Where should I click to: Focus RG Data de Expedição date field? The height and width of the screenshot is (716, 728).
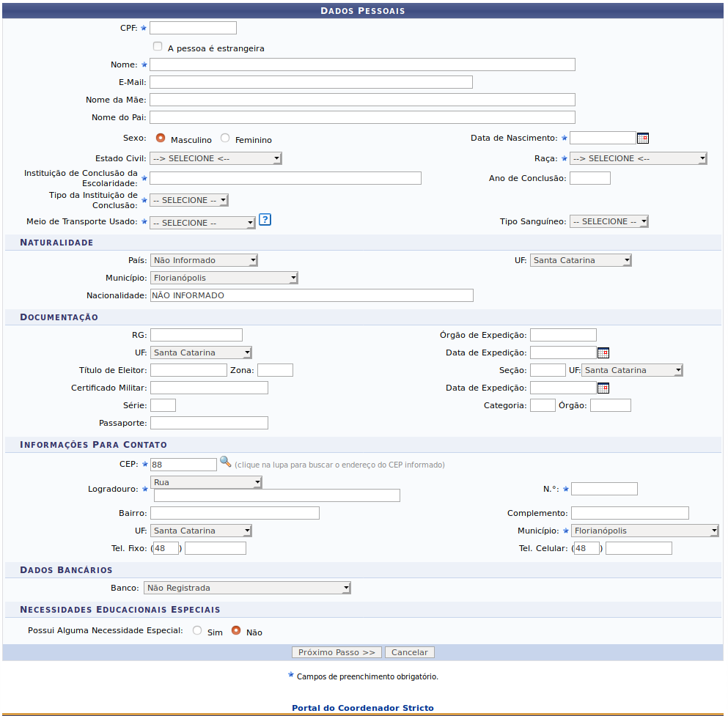tap(563, 353)
